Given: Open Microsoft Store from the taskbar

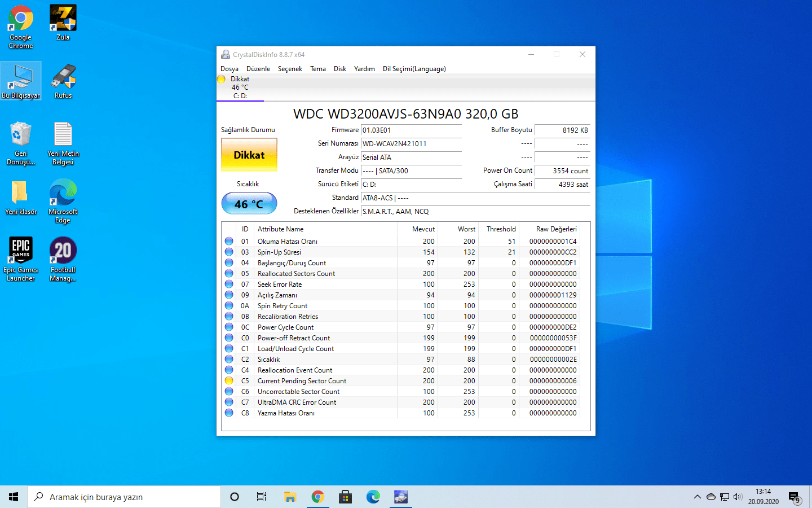Looking at the screenshot, I should pos(345,497).
